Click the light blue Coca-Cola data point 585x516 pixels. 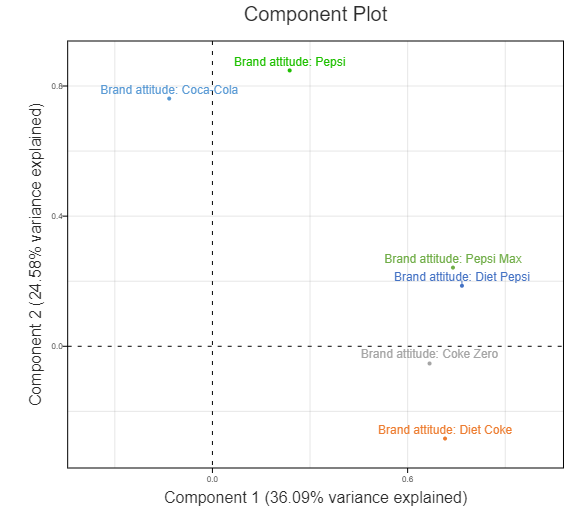[x=169, y=98]
